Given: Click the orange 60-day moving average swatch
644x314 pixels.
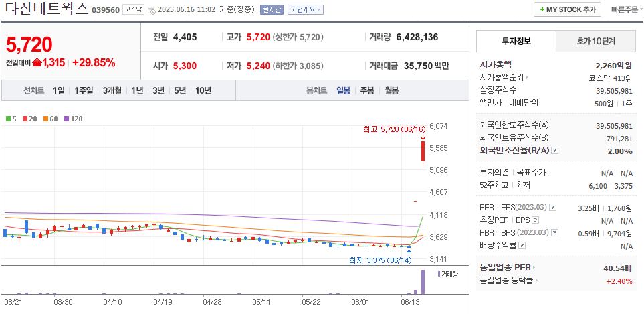Looking at the screenshot, I should point(45,119).
